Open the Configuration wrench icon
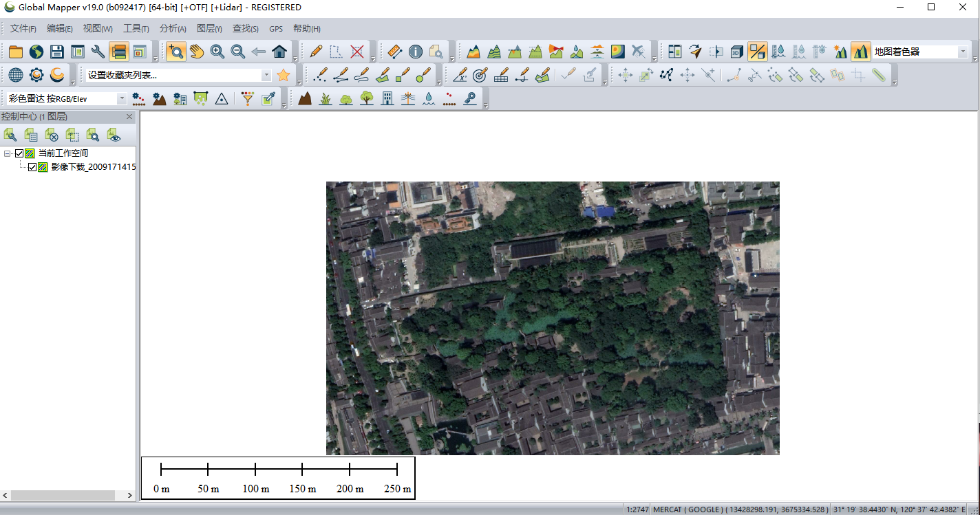980x515 pixels. tap(98, 52)
